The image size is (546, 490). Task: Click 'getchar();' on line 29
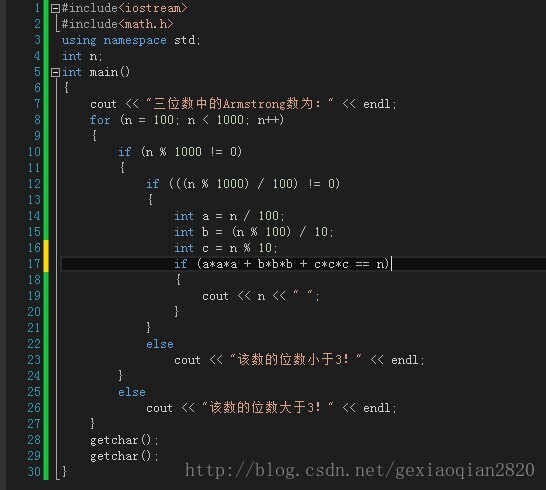tap(124, 456)
